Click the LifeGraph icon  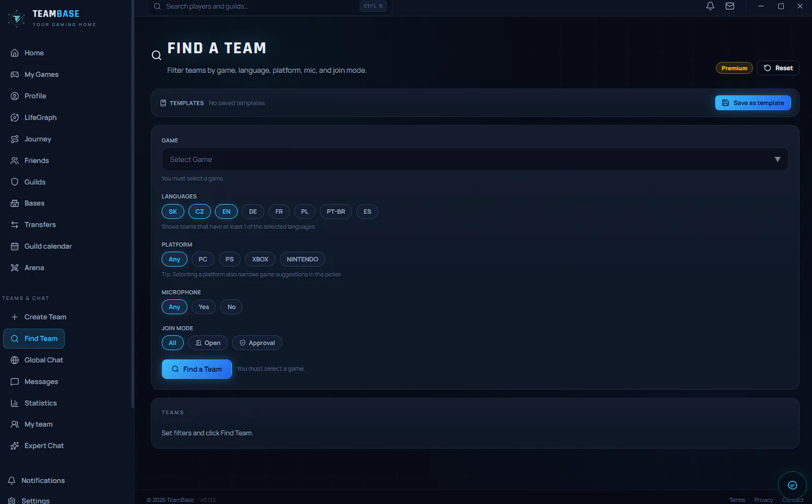click(x=15, y=118)
